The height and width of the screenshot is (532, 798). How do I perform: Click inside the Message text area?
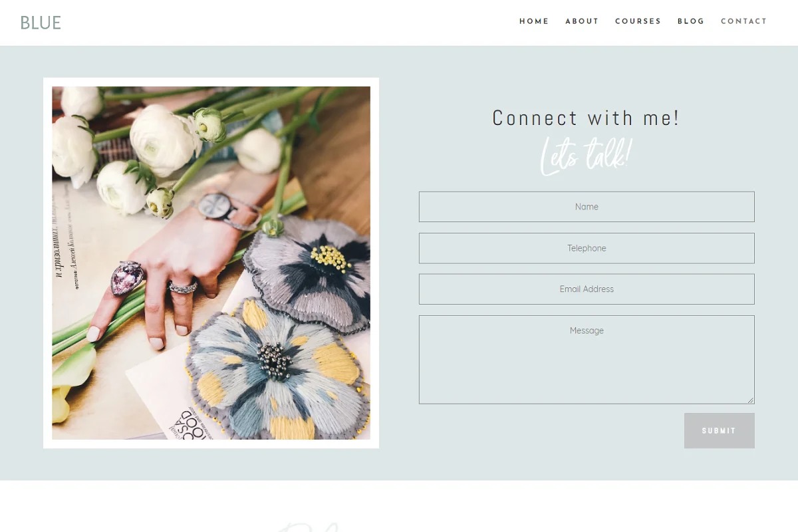587,360
